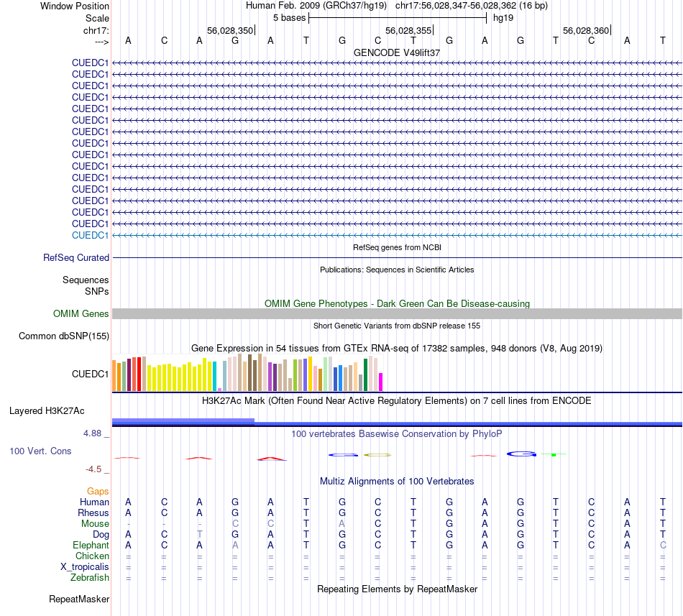This screenshot has width=683, height=616.
Task: Click the magenta last bar in GTEx chart
Action: (381, 382)
